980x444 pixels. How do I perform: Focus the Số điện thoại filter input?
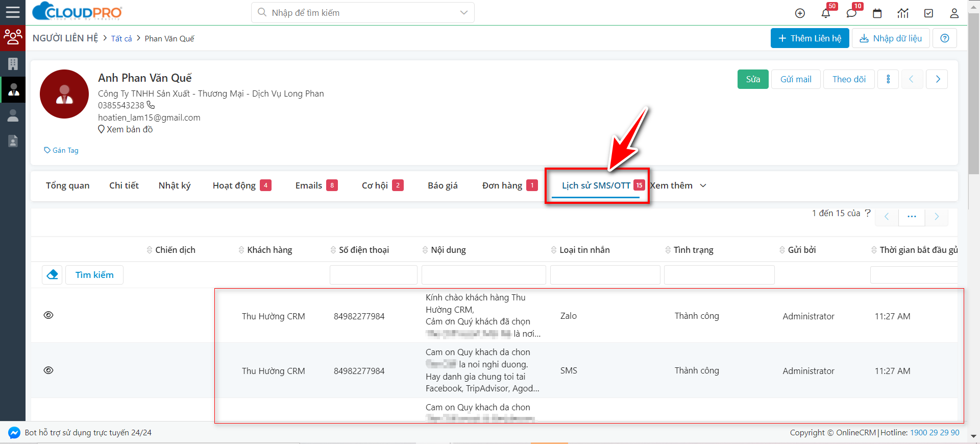[x=374, y=275]
